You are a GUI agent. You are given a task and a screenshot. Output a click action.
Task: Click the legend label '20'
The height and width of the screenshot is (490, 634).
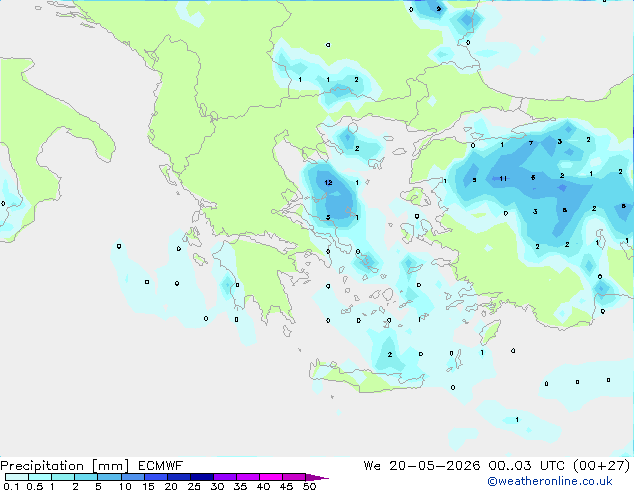171,486
